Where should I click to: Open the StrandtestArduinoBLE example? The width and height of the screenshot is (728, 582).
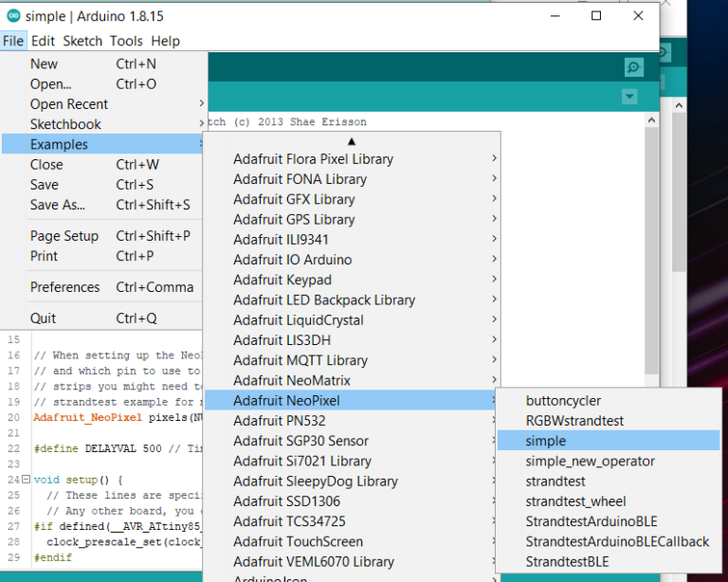pos(609,521)
